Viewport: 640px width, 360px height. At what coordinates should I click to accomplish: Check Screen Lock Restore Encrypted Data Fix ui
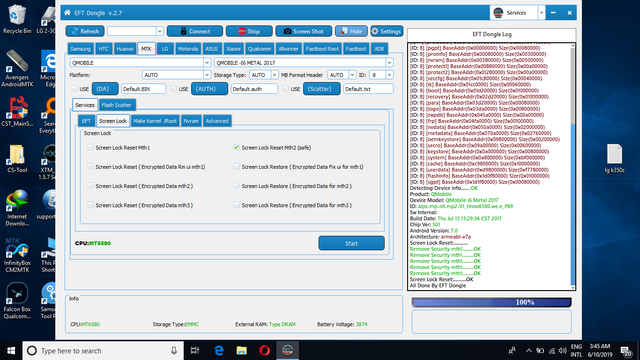[236, 167]
